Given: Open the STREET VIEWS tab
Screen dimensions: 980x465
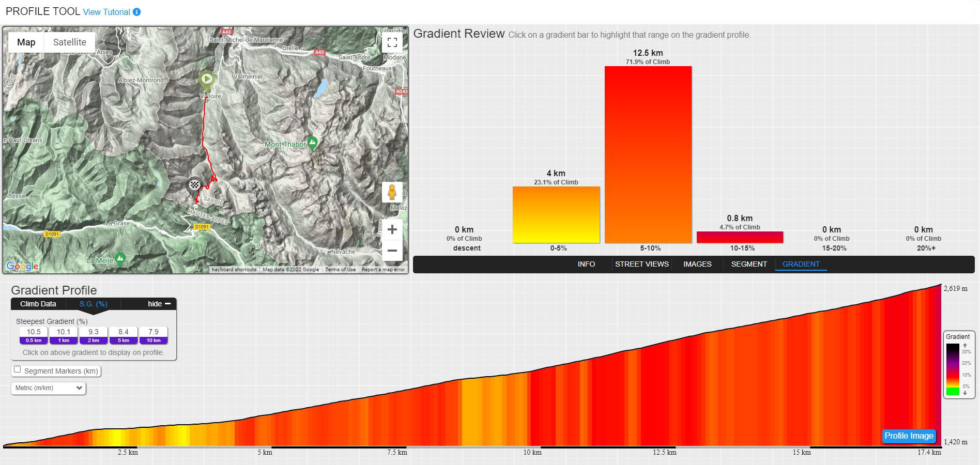Looking at the screenshot, I should pyautogui.click(x=642, y=264).
